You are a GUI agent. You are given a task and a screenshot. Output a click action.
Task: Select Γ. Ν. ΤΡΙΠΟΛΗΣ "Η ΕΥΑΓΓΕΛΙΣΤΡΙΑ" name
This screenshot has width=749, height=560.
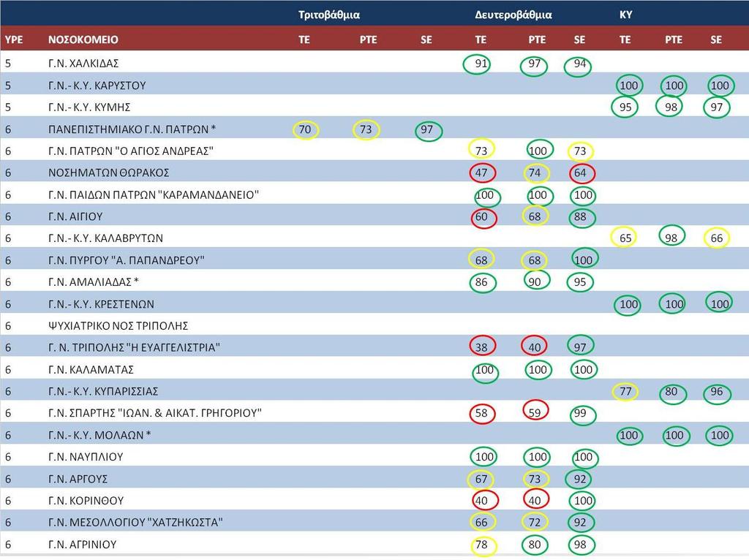pyautogui.click(x=135, y=347)
